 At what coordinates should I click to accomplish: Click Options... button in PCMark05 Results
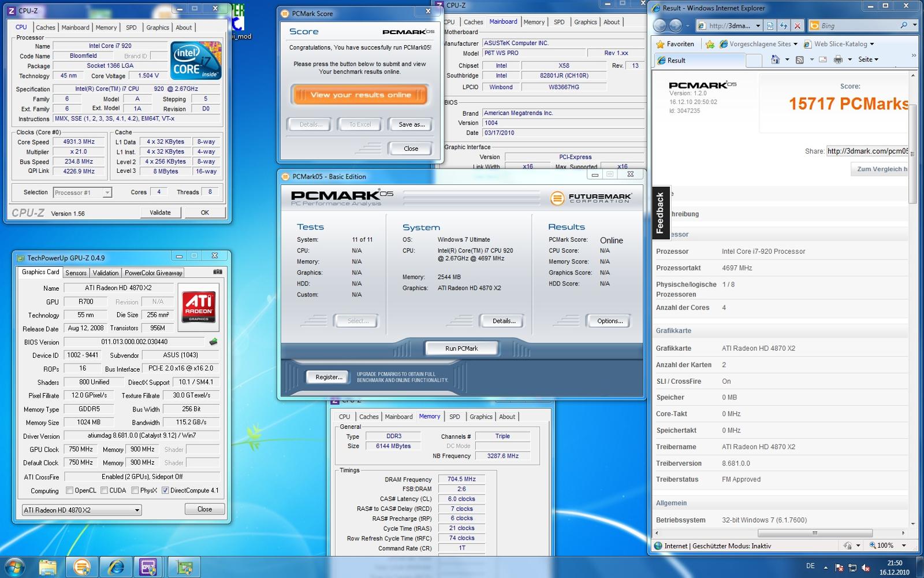[610, 321]
